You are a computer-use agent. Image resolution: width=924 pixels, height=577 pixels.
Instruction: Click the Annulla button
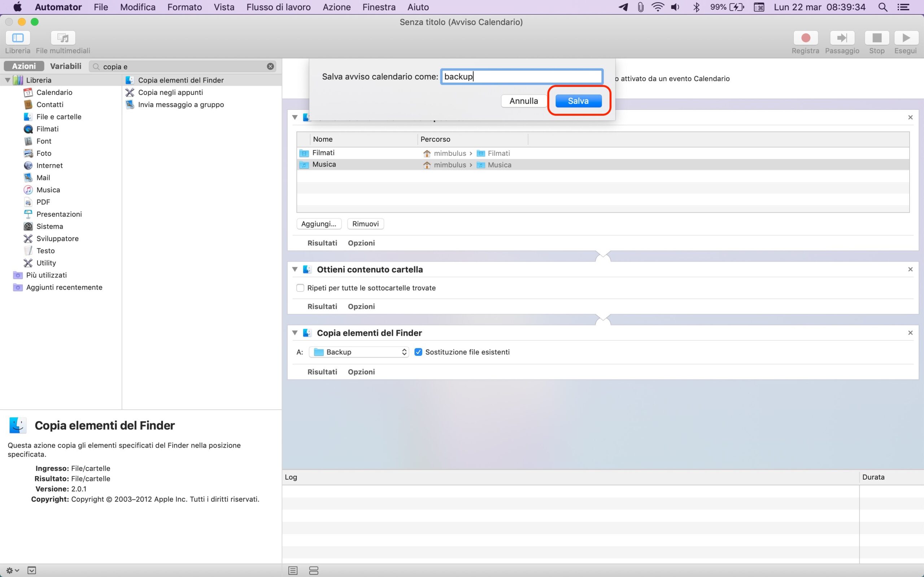[523, 101]
